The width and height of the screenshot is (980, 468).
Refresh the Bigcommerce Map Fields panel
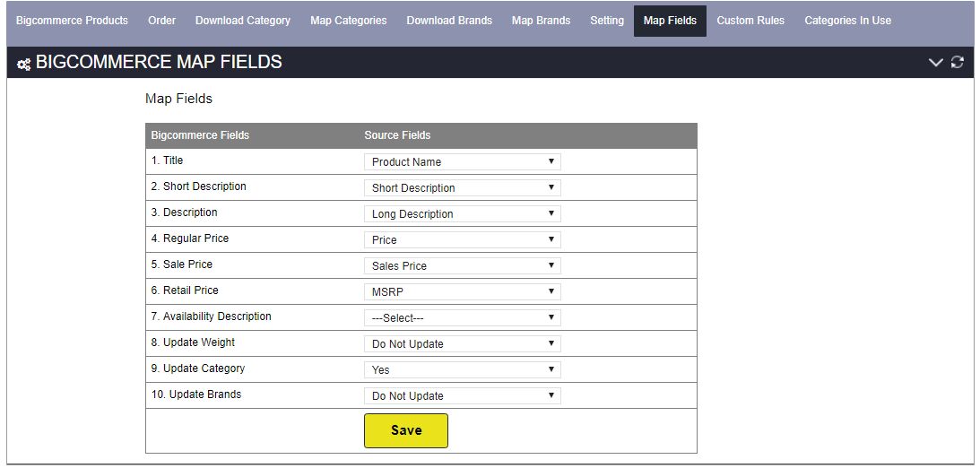[x=957, y=62]
